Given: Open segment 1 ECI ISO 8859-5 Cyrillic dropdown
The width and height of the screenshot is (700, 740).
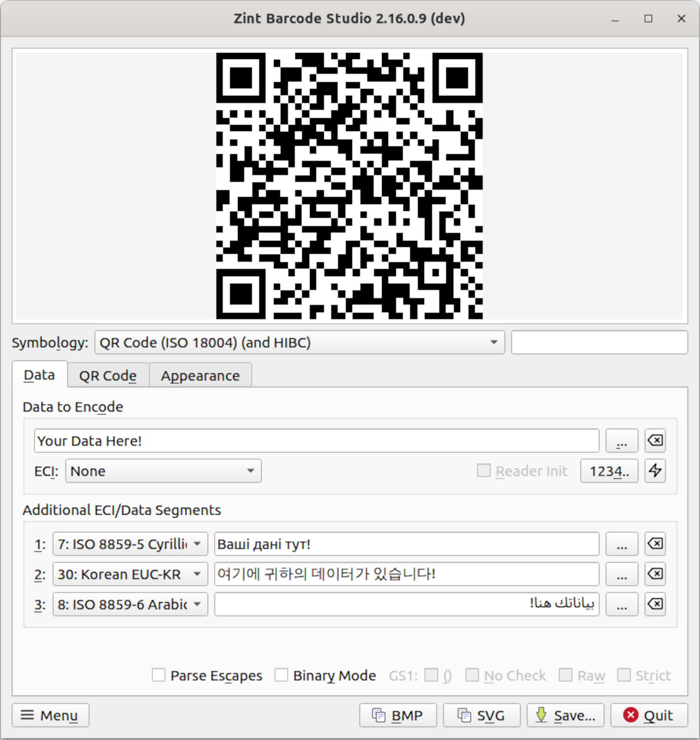Looking at the screenshot, I should click(x=130, y=543).
